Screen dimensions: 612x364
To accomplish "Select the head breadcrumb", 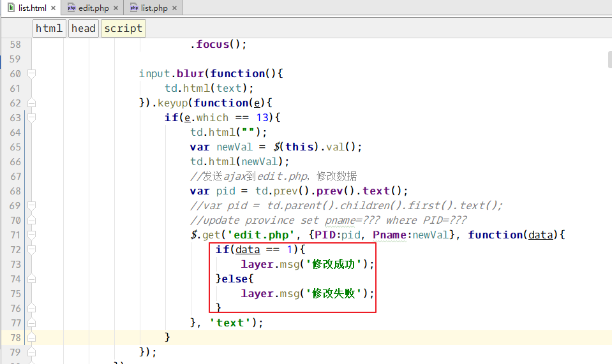I will point(83,28).
